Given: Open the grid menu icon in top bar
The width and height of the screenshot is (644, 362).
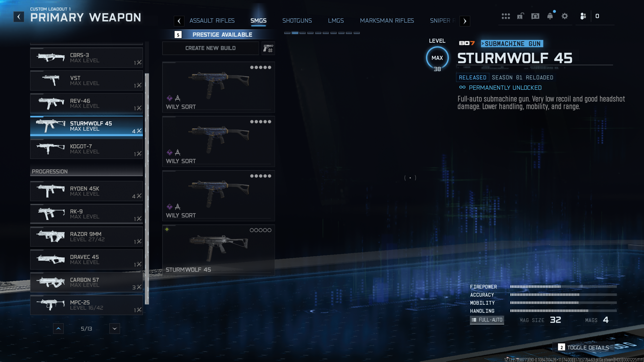Looking at the screenshot, I should pyautogui.click(x=506, y=16).
